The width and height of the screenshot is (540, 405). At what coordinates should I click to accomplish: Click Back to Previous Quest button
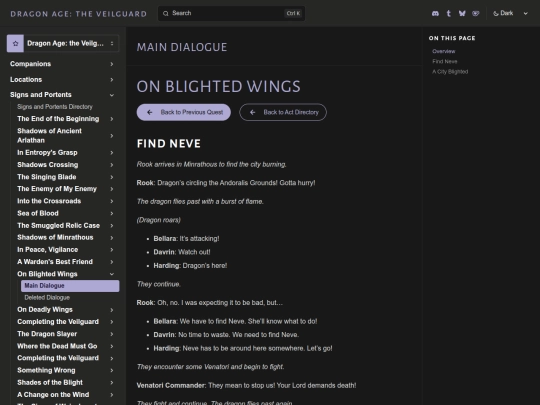(x=184, y=112)
